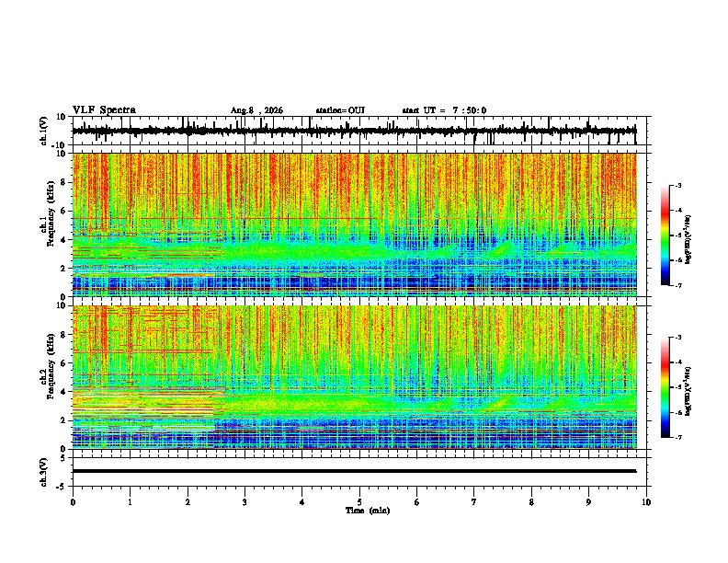Click the "-3" label on ch.1 colorbar
The image size is (728, 563).
(678, 185)
